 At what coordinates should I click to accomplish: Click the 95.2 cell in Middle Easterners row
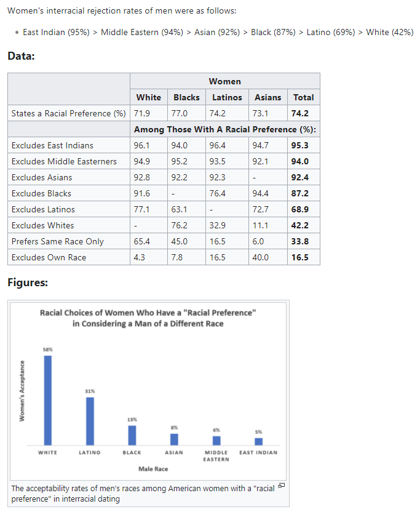(186, 161)
